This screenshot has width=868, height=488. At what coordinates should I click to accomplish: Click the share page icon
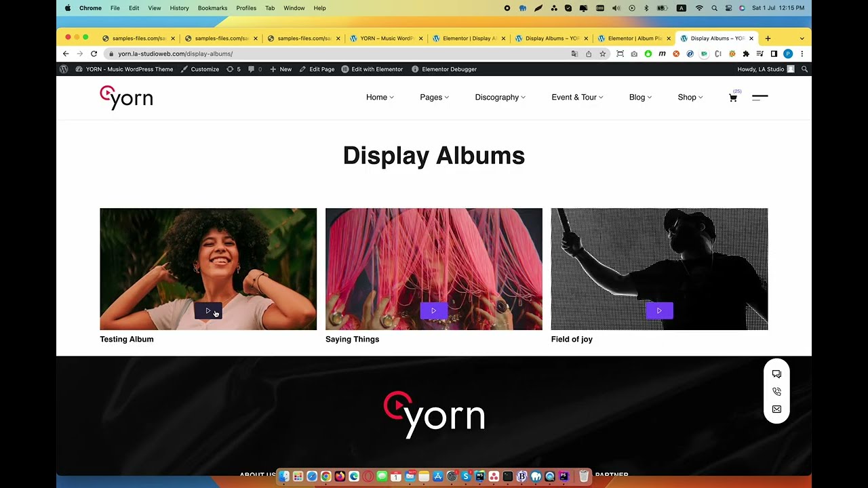[589, 54]
